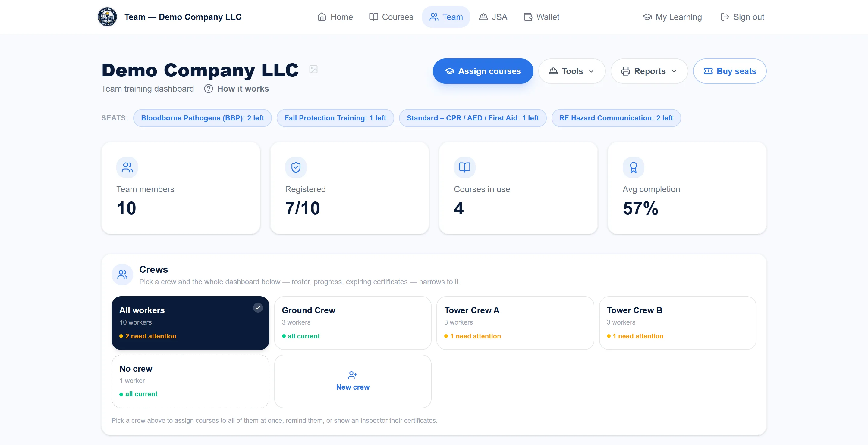Click the ticket icon in Buy seats
The width and height of the screenshot is (868, 445).
708,71
